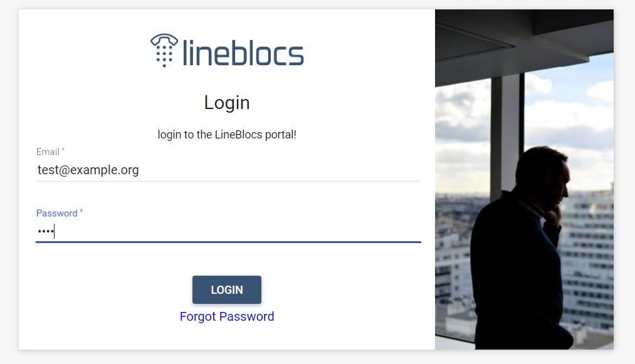The height and width of the screenshot is (364, 635).
Task: Click the red asterisk beside Password
Action: [81, 211]
